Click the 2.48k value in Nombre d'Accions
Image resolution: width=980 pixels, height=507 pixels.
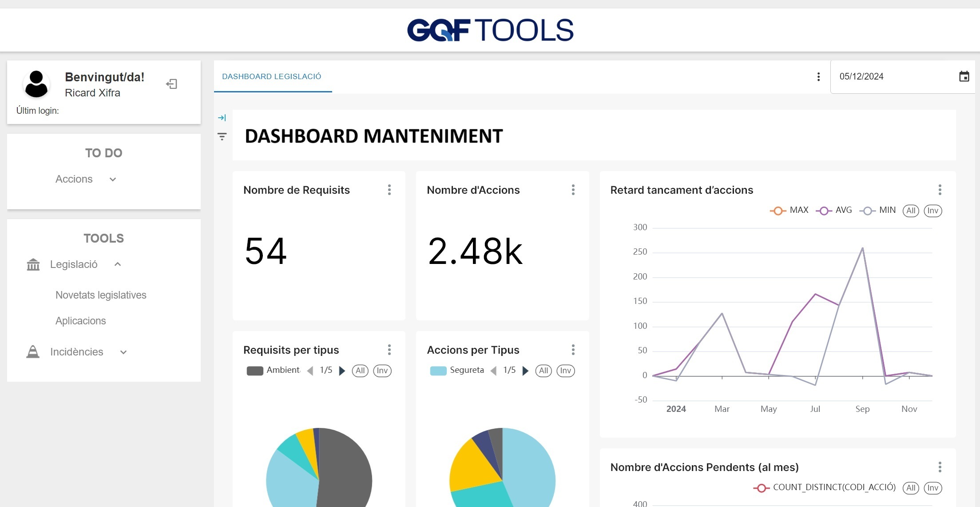[475, 252]
